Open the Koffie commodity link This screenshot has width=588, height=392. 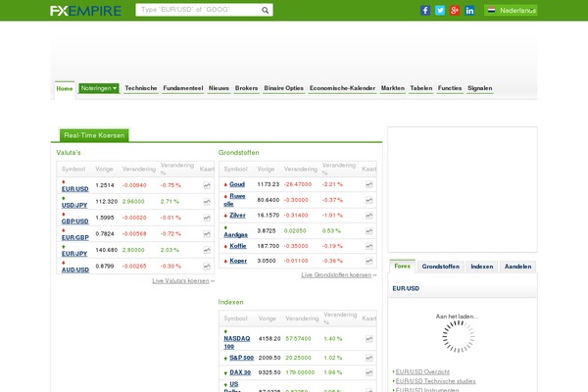tap(238, 246)
